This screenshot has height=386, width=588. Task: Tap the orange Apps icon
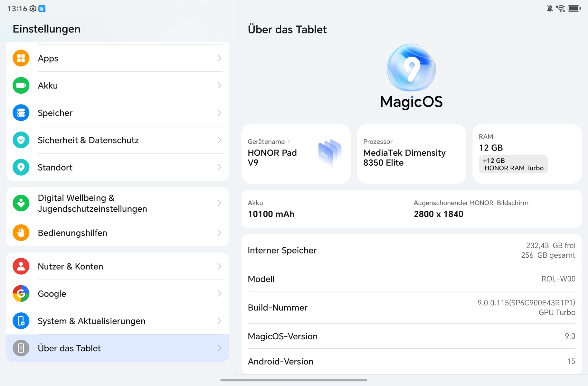tap(21, 58)
